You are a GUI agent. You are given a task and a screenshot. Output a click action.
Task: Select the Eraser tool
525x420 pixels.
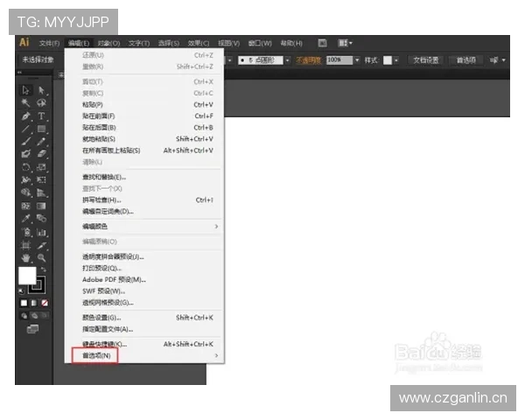41,154
